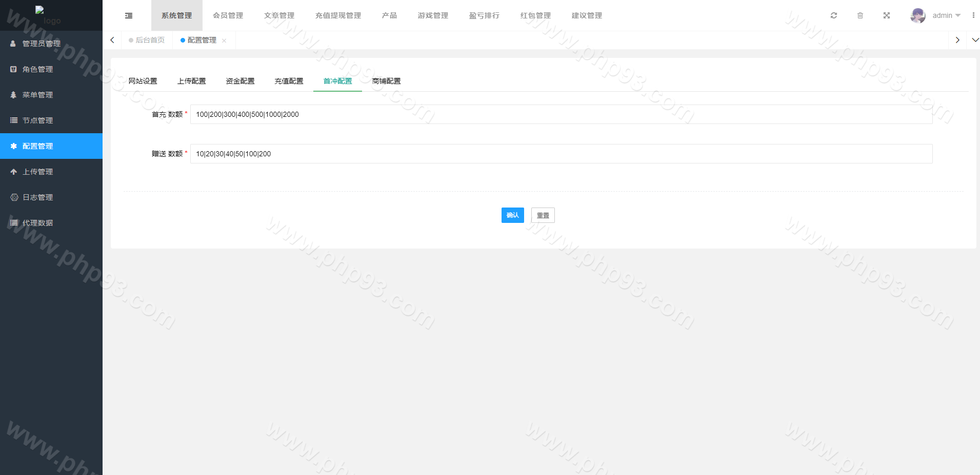Image resolution: width=980 pixels, height=475 pixels.
Task: Close the 配置管理 page tab
Action: pyautogui.click(x=224, y=40)
